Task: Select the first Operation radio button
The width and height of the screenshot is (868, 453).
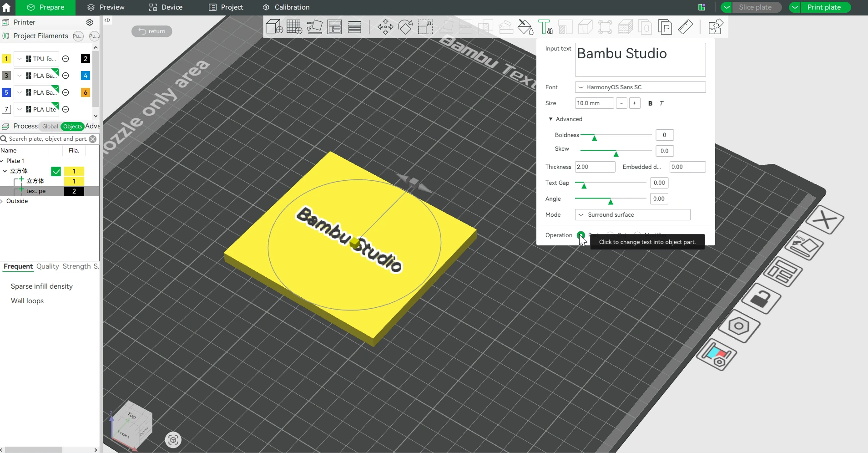Action: tap(581, 235)
